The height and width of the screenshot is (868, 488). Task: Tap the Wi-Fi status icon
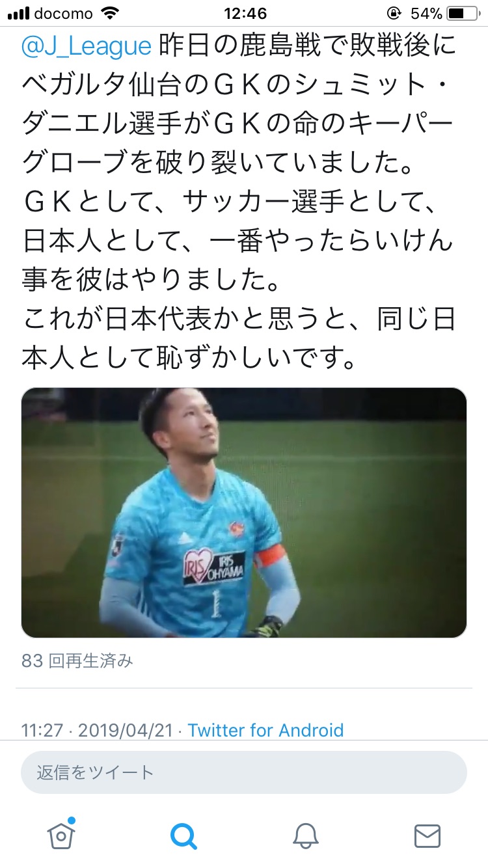pyautogui.click(x=111, y=13)
